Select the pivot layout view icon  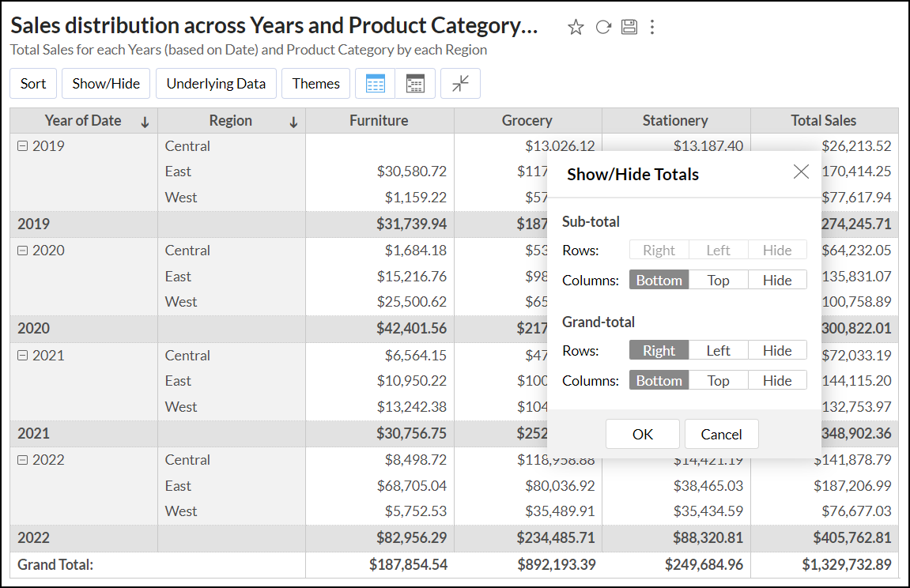(x=415, y=84)
